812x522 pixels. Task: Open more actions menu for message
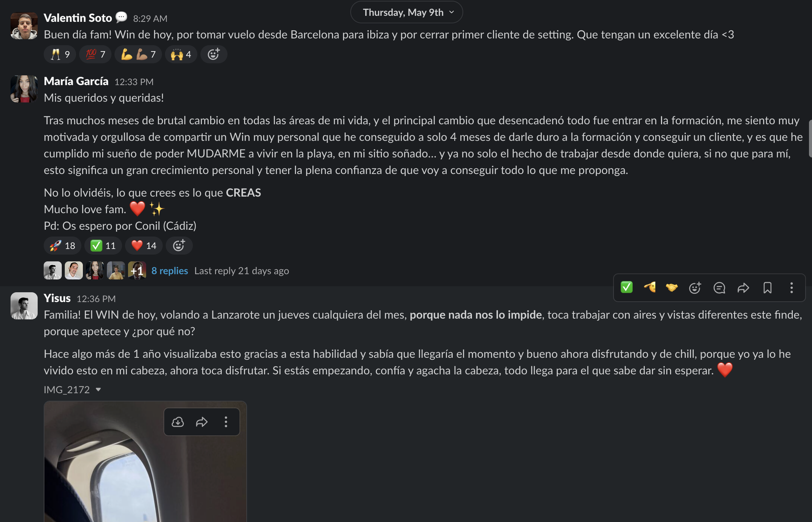[791, 288]
